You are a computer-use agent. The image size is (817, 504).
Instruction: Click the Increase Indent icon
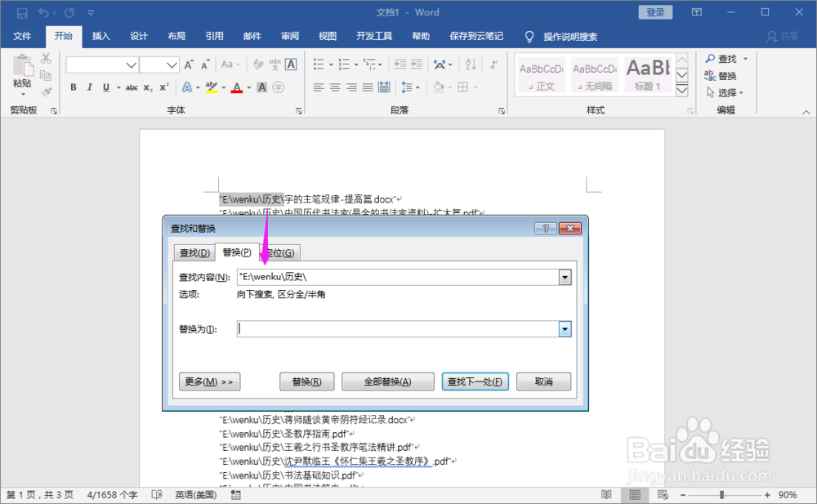pos(417,64)
